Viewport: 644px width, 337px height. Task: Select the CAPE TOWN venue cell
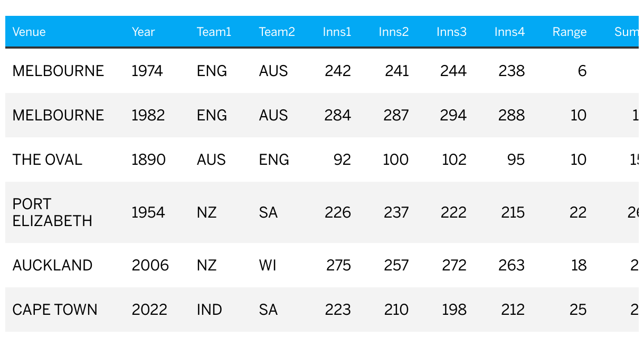55,310
